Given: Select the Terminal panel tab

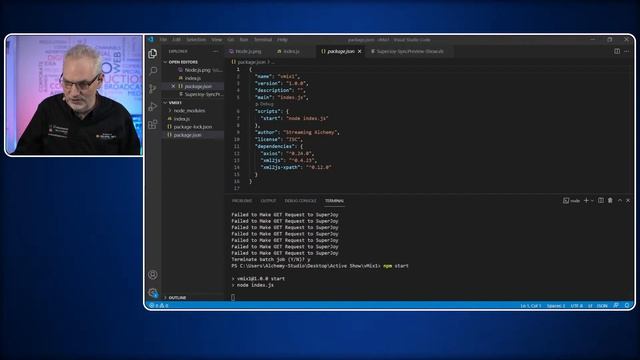Looking at the screenshot, I should 334,201.
